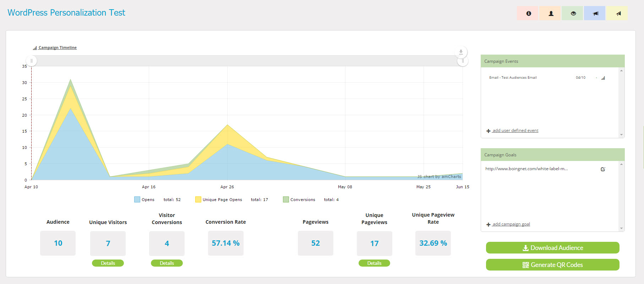Image resolution: width=644 pixels, height=284 pixels.
Task: Click Campaign Goals scrollbar up arrow
Action: 621,164
